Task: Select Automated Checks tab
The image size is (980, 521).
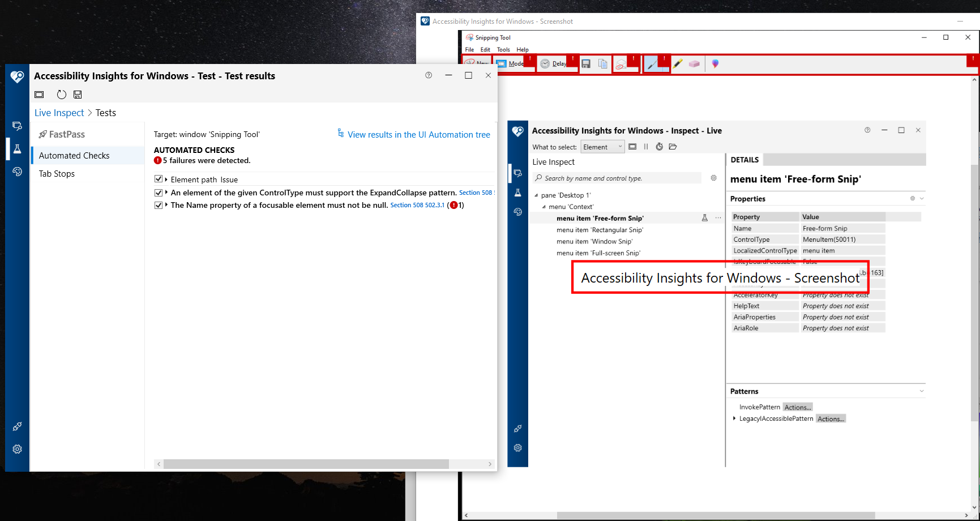Action: coord(88,155)
